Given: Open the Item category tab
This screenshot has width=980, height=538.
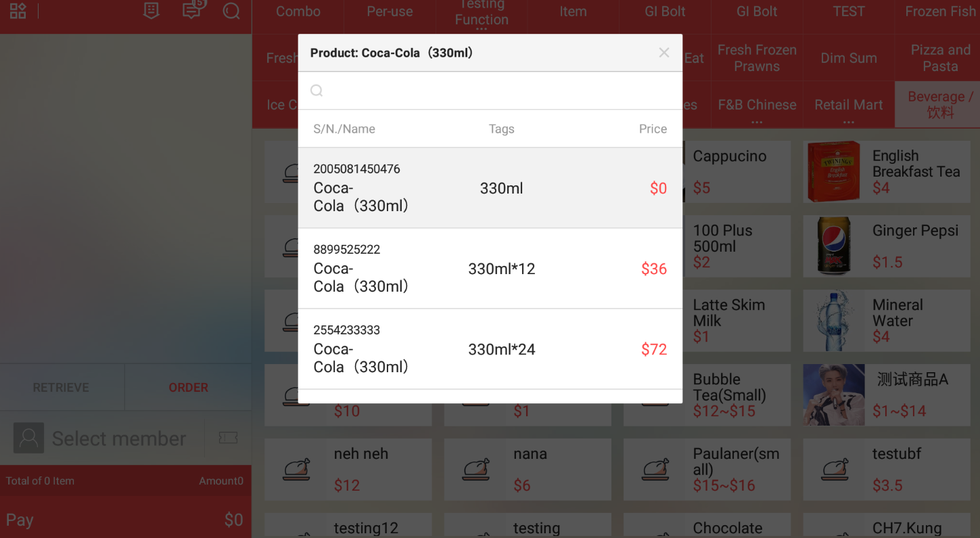Looking at the screenshot, I should (573, 12).
